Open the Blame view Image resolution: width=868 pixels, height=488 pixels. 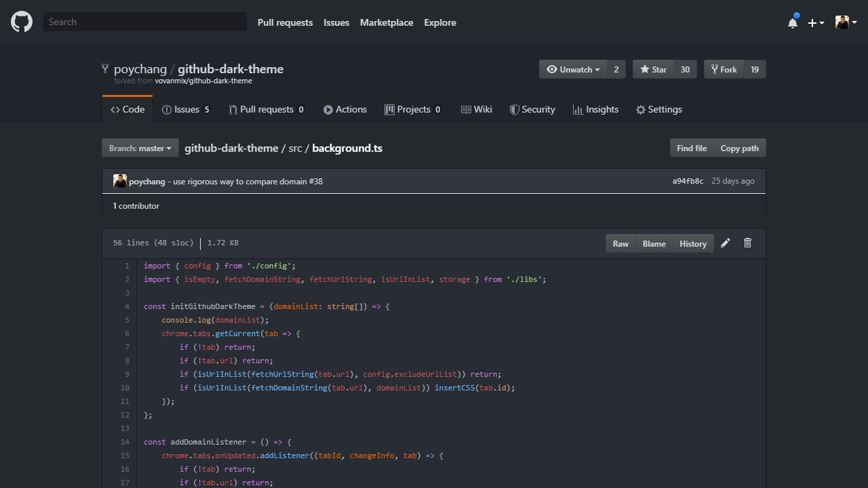(x=654, y=244)
